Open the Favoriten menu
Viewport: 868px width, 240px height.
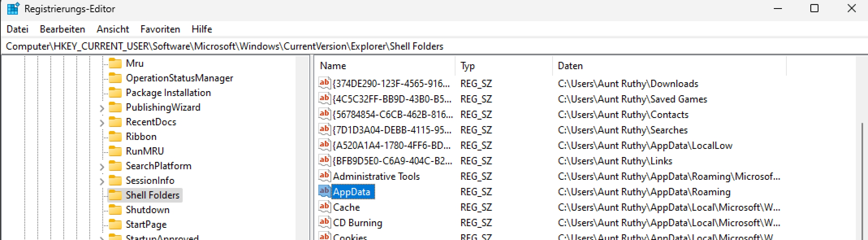click(160, 29)
